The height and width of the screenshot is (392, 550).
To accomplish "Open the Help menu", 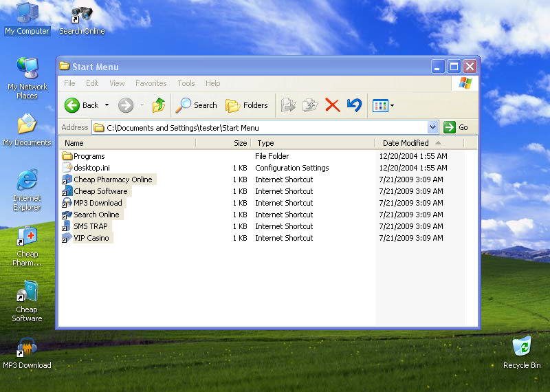I will (x=213, y=83).
